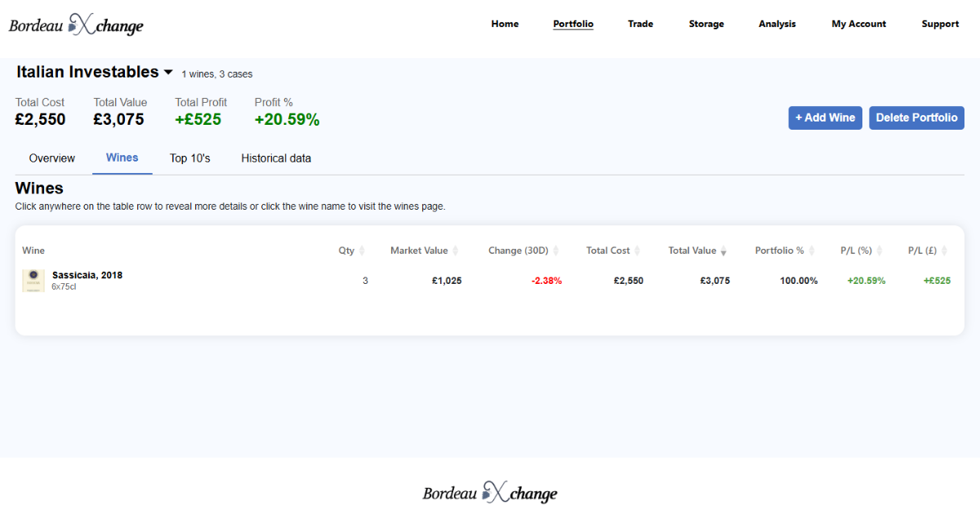This screenshot has height=514, width=980.
Task: Sort by Total Value arrows icon
Action: tap(724, 250)
